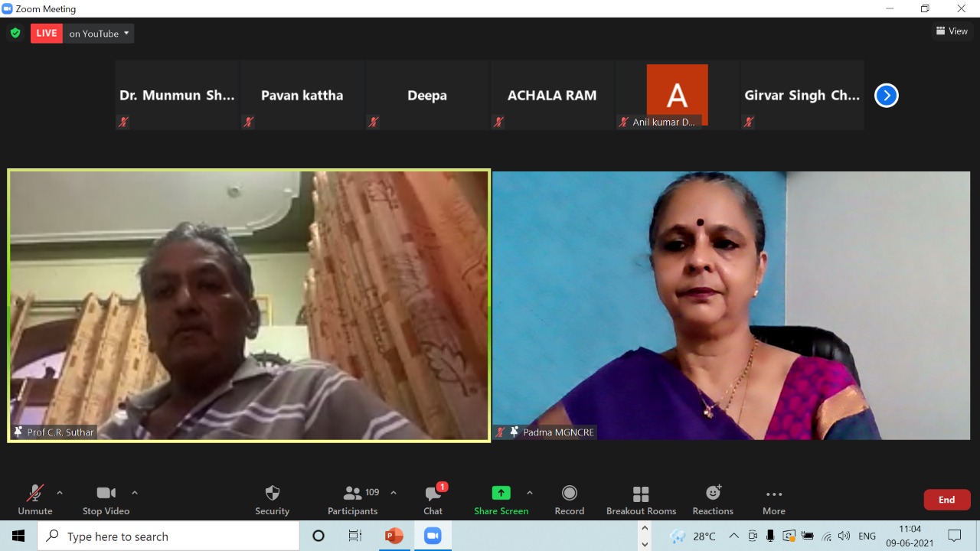Screen dimensions: 980x551
Task: Select Girvar Singh Ch... participant tile
Action: click(x=802, y=96)
